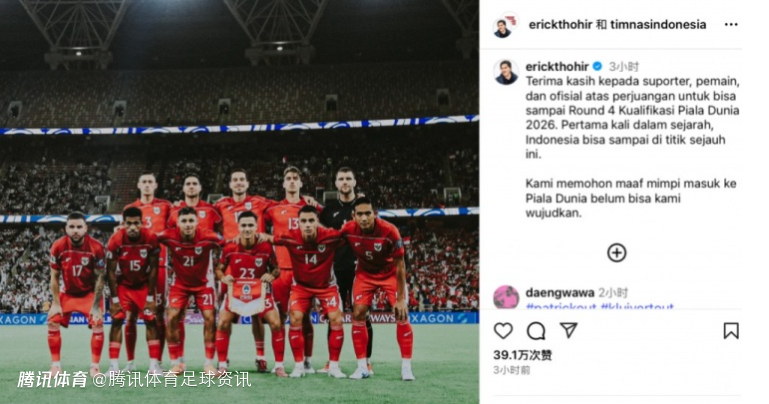View the 39.1万次赞 likes list
The image size is (769, 404).
click(522, 355)
